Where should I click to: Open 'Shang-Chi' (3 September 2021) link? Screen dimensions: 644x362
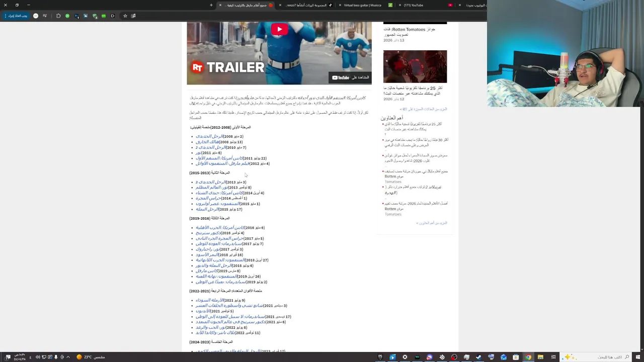click(x=229, y=306)
